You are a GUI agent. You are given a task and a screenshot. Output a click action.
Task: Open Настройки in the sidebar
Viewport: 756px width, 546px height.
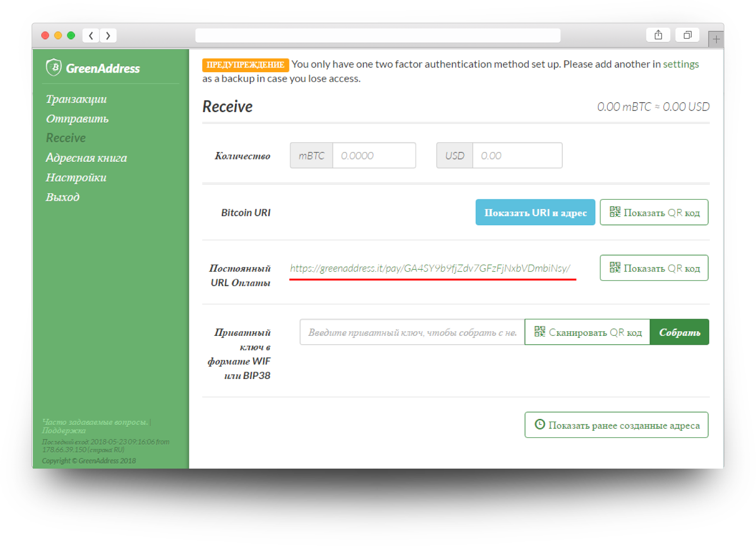(x=76, y=177)
